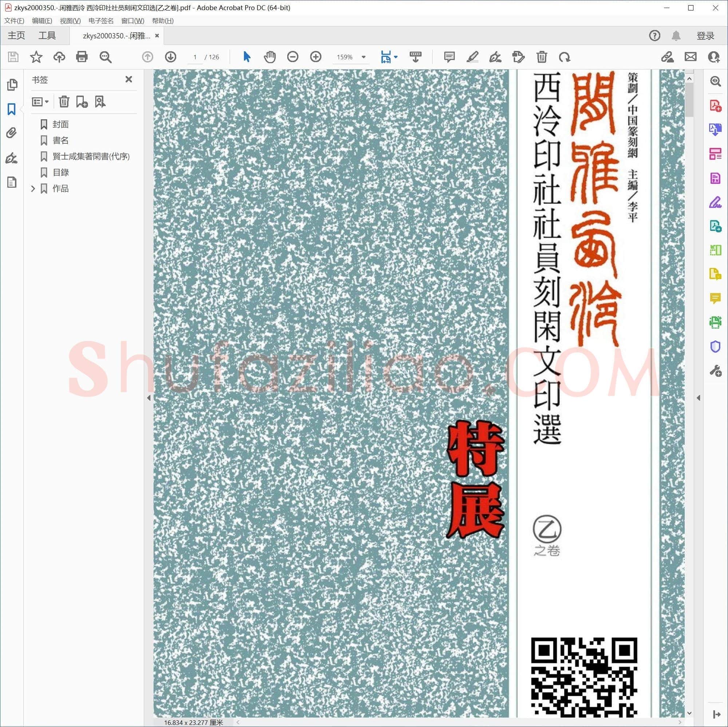This screenshot has height=727, width=728.
Task: Print the document
Action: 82,57
